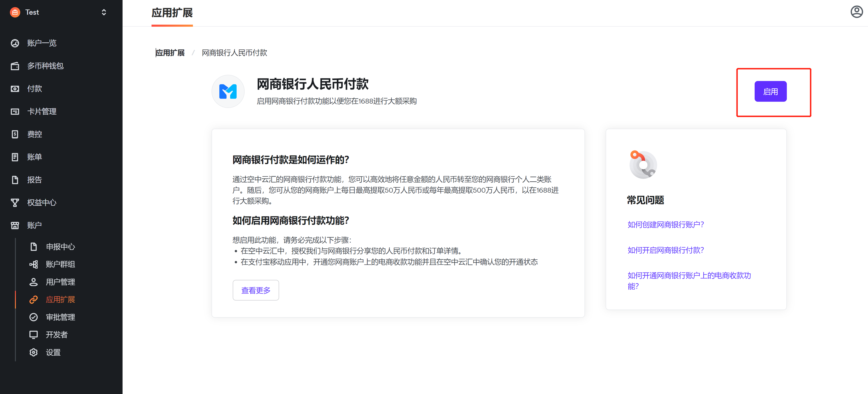Click the 多币种钱包 wallet icon
This screenshot has width=868, height=394.
pos(15,66)
